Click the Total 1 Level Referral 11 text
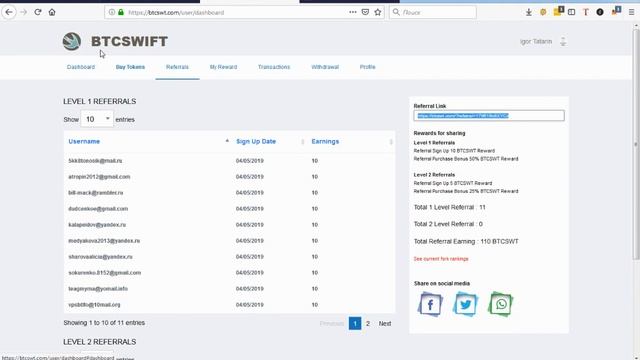 (x=449, y=207)
